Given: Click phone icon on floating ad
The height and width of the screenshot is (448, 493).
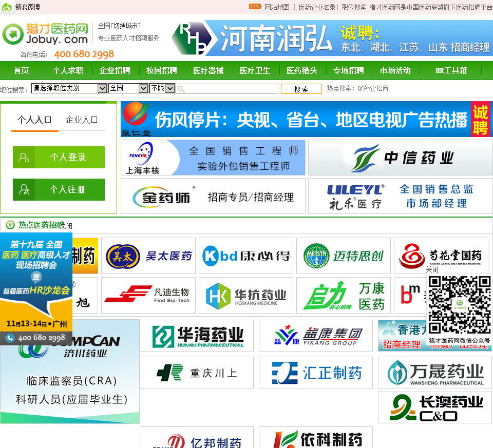Looking at the screenshot, I should [10, 338].
